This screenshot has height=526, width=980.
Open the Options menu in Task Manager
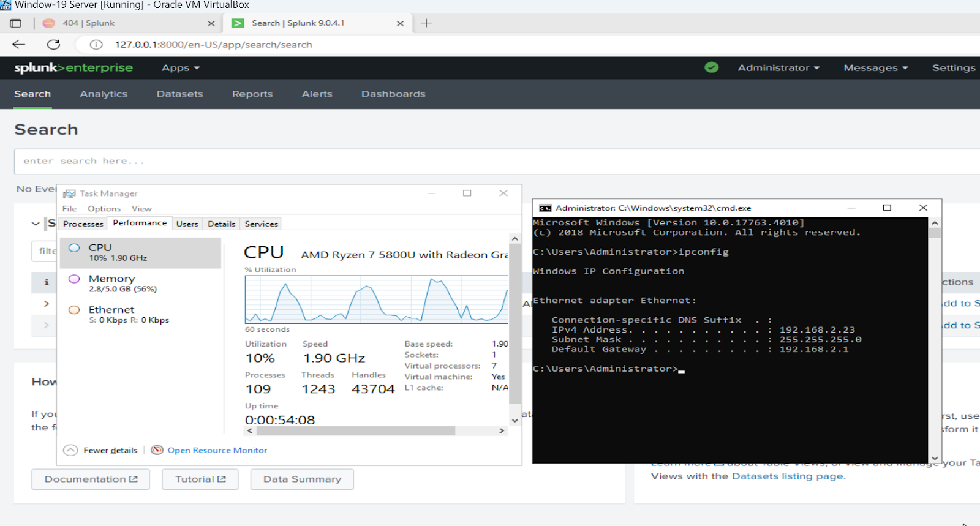tap(104, 209)
